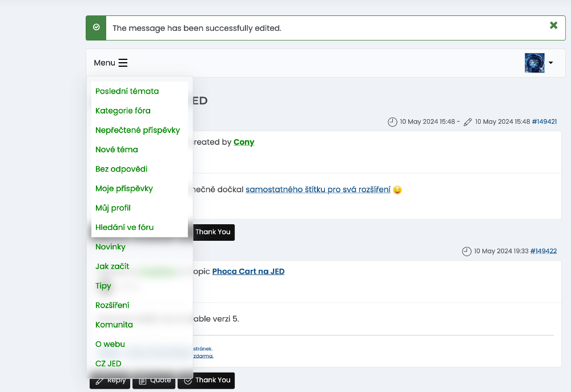Click the bottom Quote button
Viewport: 571px width, 392px height.
(154, 381)
